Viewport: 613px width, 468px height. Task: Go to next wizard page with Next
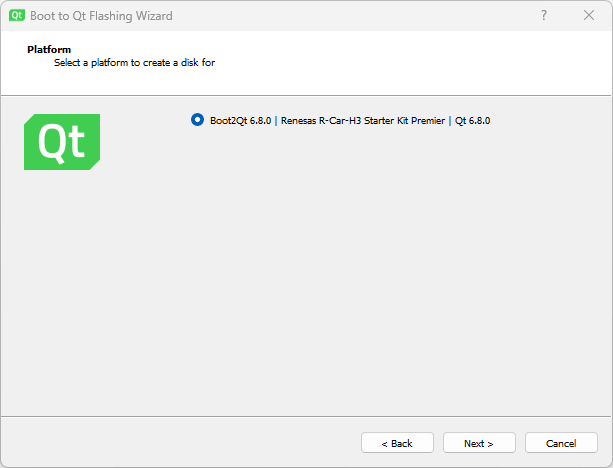(479, 443)
